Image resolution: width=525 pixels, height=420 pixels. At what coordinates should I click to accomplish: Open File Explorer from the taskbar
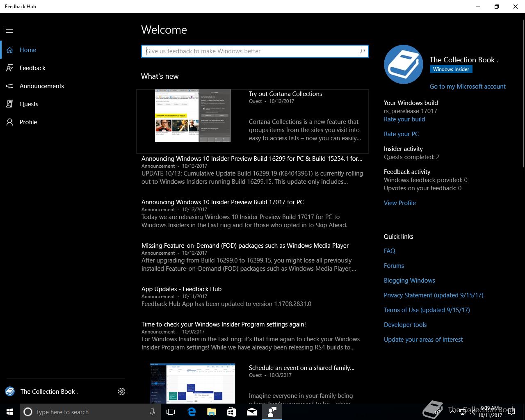point(211,412)
